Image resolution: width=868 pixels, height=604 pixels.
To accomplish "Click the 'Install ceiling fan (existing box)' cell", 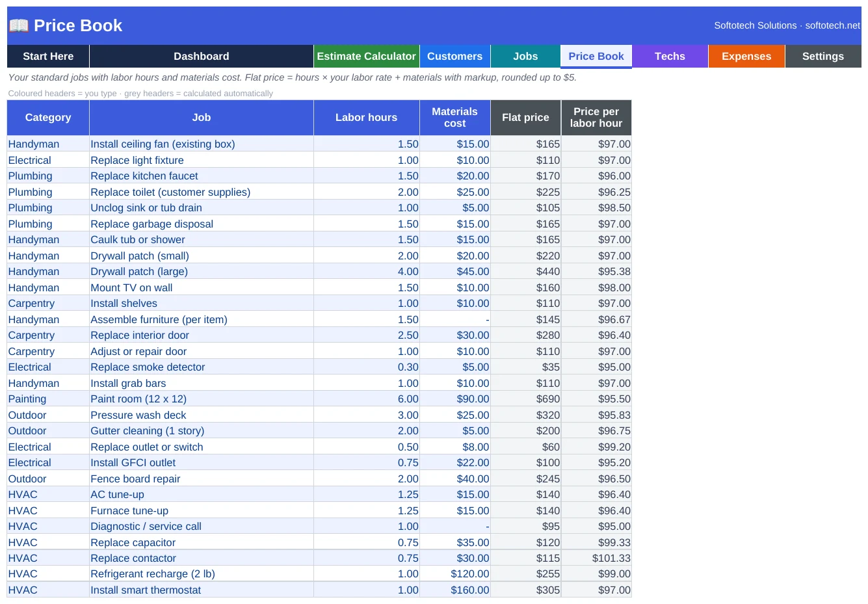I will pyautogui.click(x=202, y=144).
